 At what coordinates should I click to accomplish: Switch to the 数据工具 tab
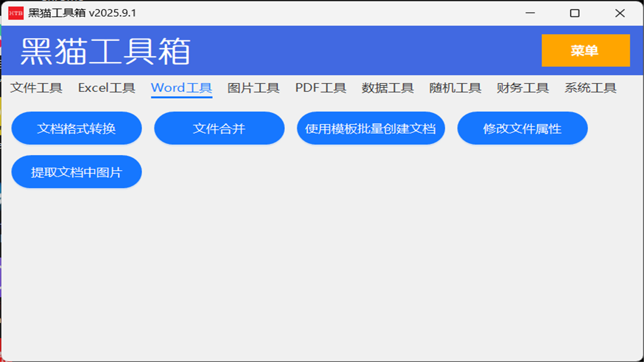[x=387, y=87]
